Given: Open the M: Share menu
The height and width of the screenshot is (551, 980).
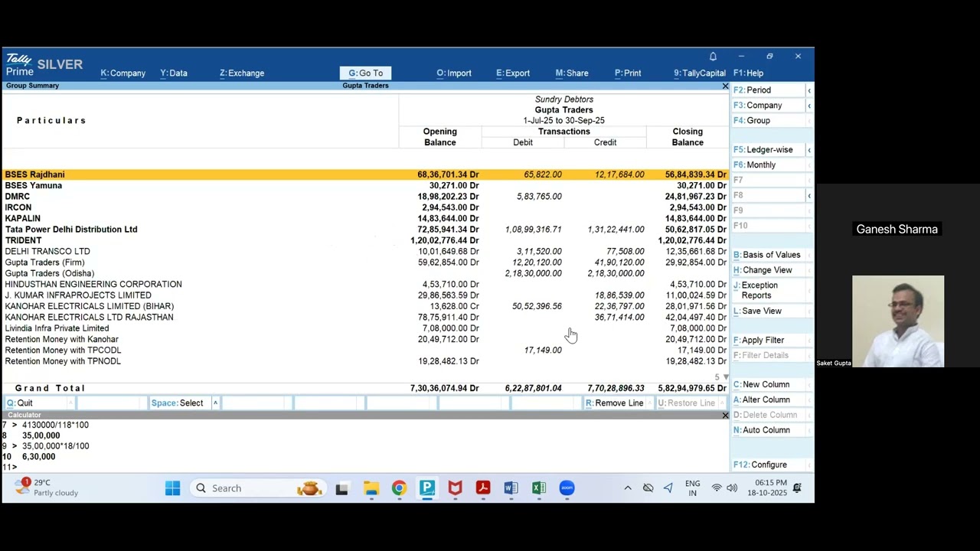Looking at the screenshot, I should [572, 73].
